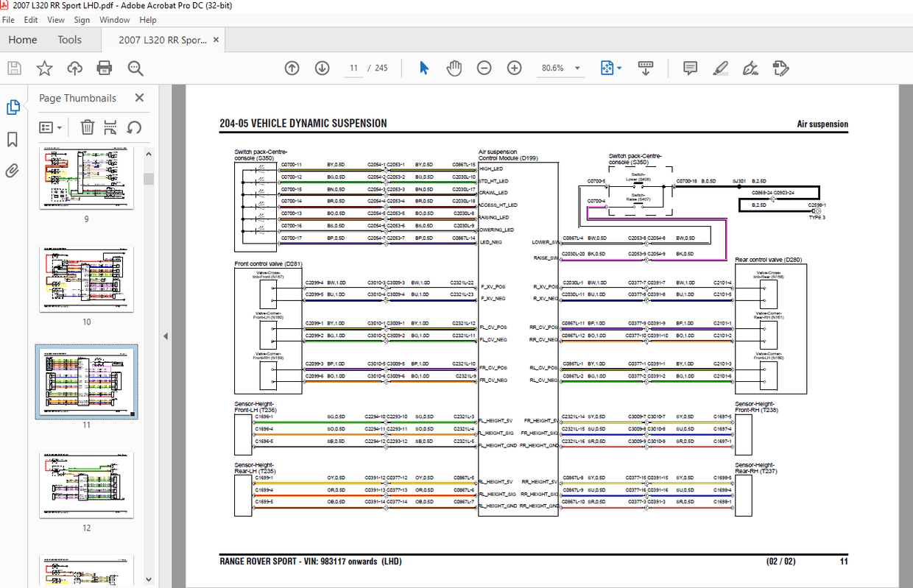Viewport: 913px width, 588px height.
Task: Select the Highlight text tool
Action: pyautogui.click(x=720, y=68)
